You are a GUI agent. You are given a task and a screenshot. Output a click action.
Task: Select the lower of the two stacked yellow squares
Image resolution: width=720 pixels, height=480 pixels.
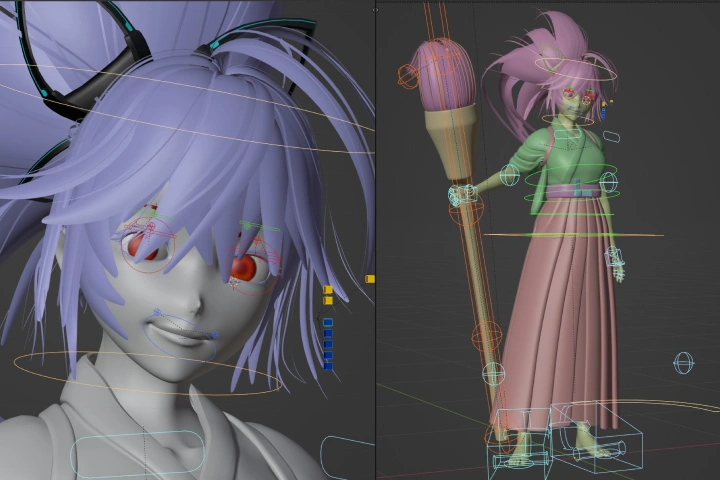coord(328,300)
